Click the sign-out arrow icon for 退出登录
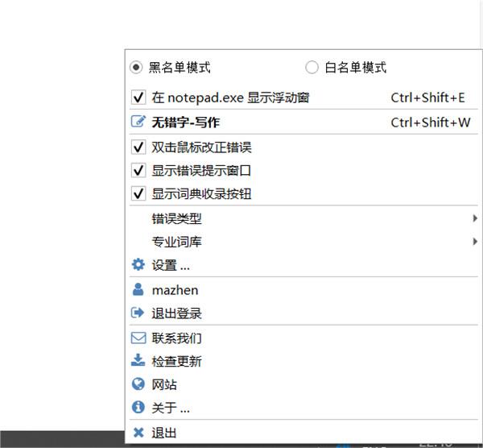483x448 pixels. coord(138,313)
